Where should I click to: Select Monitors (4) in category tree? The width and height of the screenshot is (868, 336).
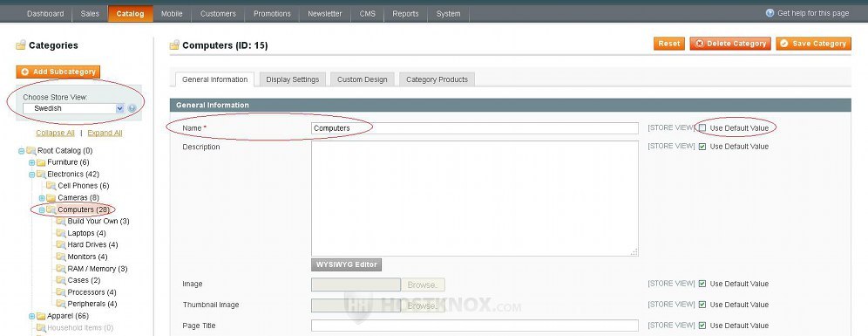87,257
